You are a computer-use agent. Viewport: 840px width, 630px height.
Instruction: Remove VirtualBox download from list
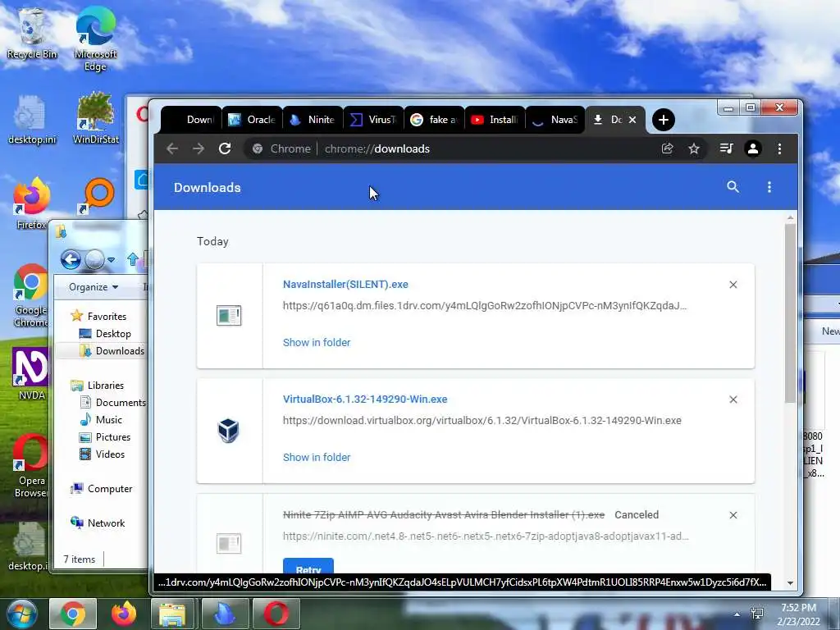(x=733, y=399)
